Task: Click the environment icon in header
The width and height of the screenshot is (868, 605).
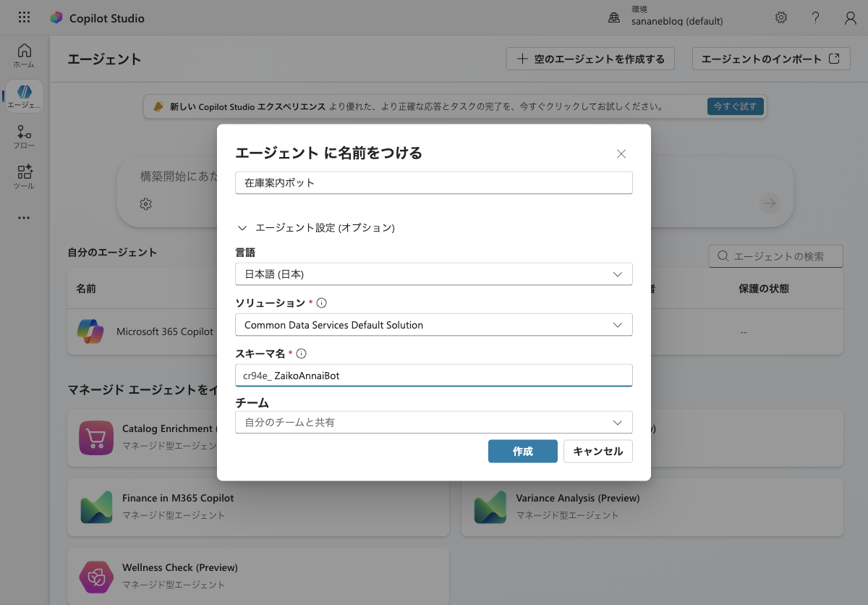Action: pos(614,18)
